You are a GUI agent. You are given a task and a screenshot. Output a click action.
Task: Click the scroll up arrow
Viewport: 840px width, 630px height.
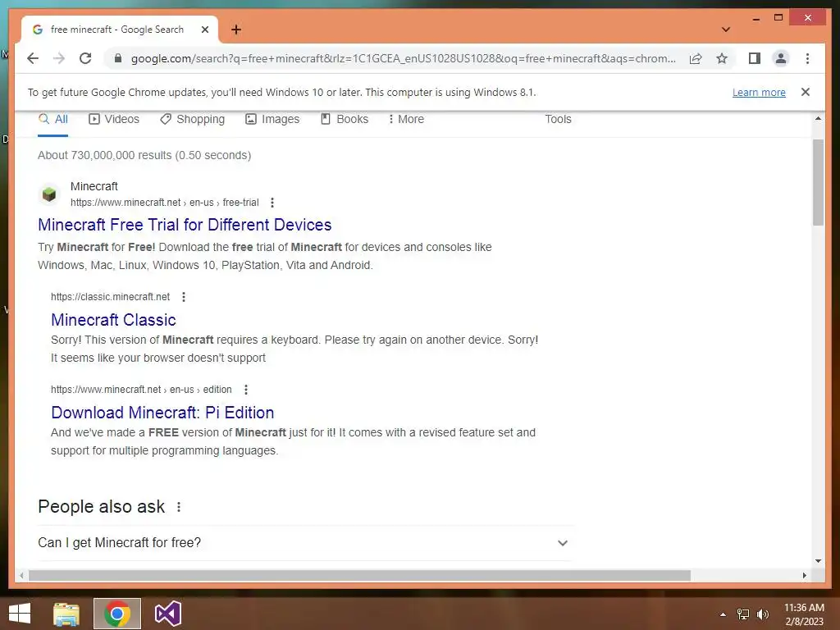click(818, 118)
